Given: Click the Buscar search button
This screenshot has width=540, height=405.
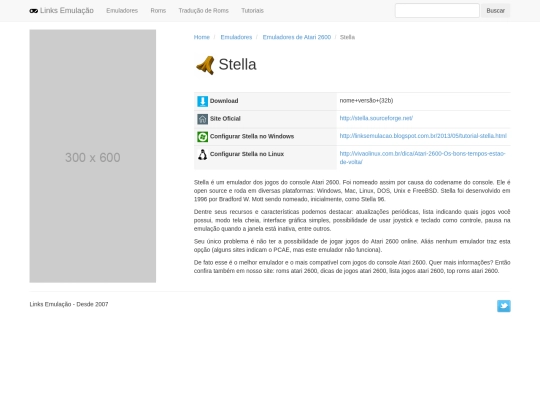Looking at the screenshot, I should [x=496, y=11].
